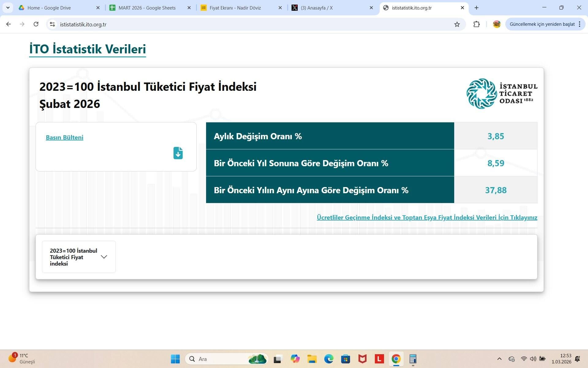Open Windows Calculator from the taskbar

(413, 359)
